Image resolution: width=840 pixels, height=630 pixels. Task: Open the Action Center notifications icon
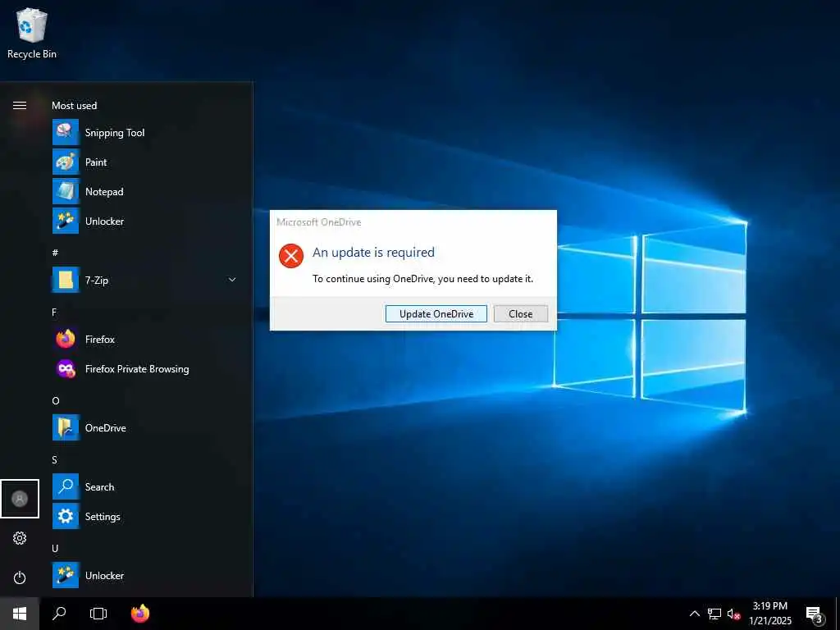pos(815,614)
